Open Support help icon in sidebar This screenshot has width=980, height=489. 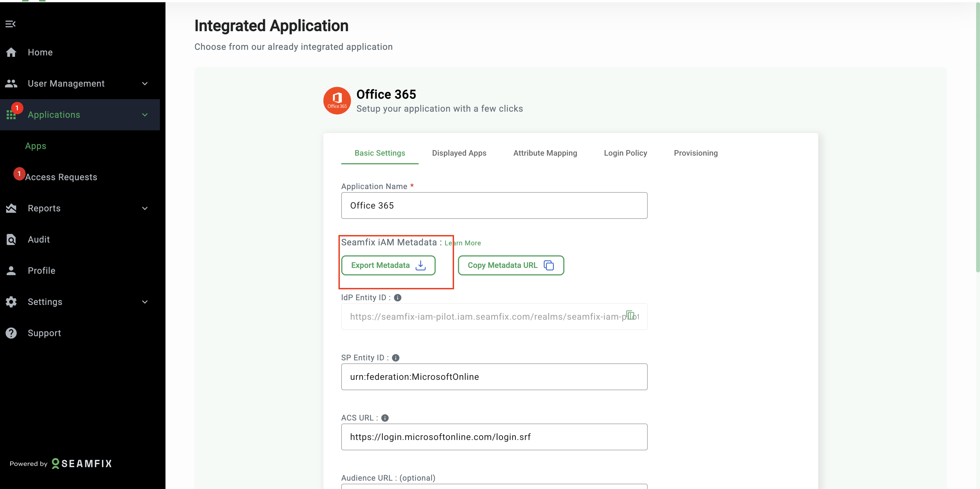pyautogui.click(x=11, y=333)
